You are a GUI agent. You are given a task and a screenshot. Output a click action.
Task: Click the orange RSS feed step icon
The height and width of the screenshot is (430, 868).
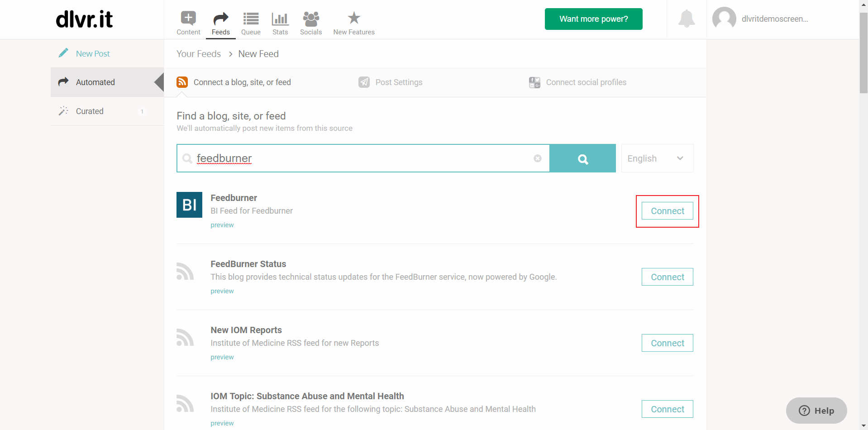(x=182, y=82)
